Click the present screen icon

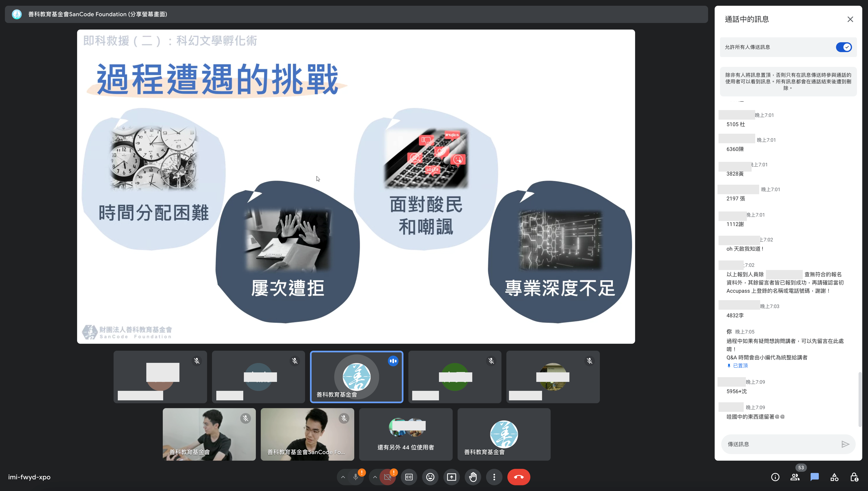451,477
